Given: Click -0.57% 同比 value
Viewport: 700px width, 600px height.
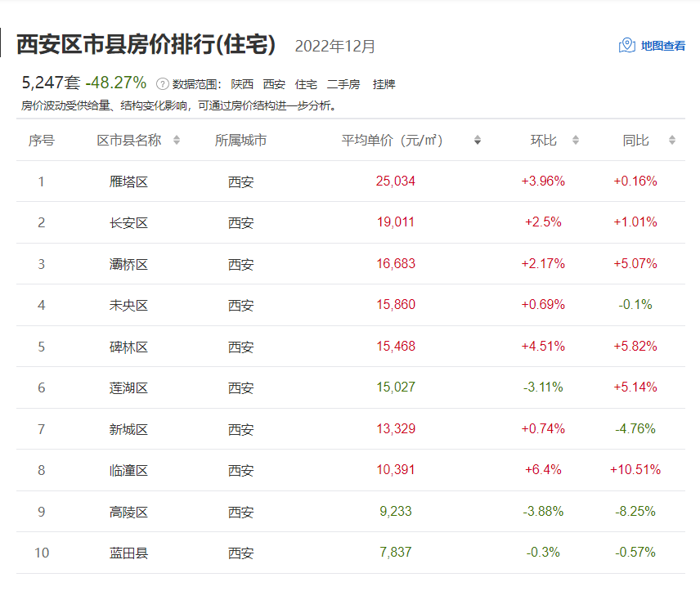Looking at the screenshot, I should click(635, 553).
